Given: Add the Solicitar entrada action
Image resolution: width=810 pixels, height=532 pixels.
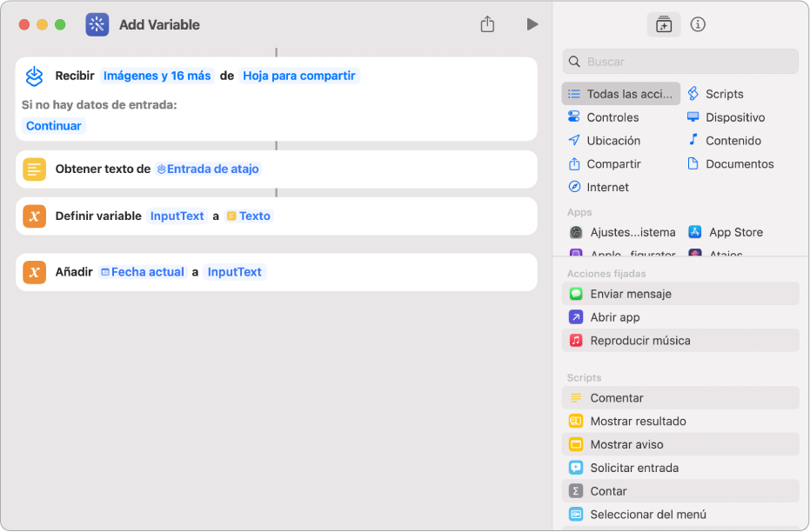Looking at the screenshot, I should [680, 468].
